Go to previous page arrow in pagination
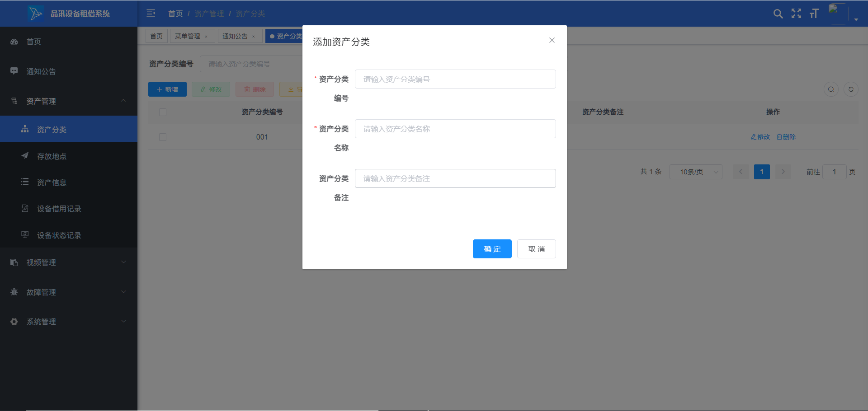This screenshot has width=868, height=411. 741,172
